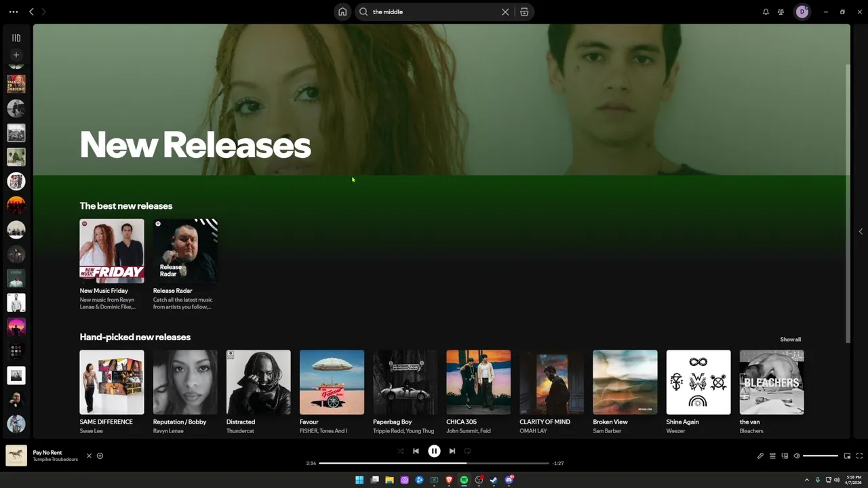Open Reputation / Bobby album cover

click(x=185, y=382)
